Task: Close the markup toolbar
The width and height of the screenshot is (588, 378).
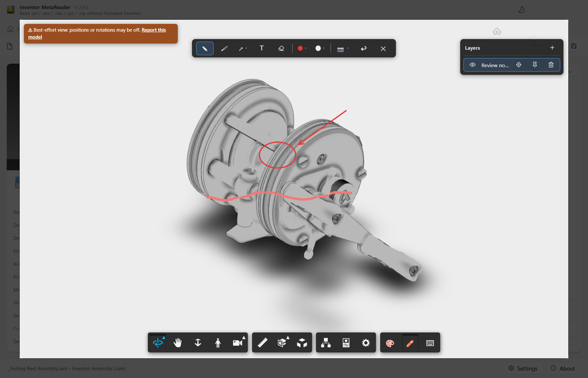Action: (x=383, y=48)
